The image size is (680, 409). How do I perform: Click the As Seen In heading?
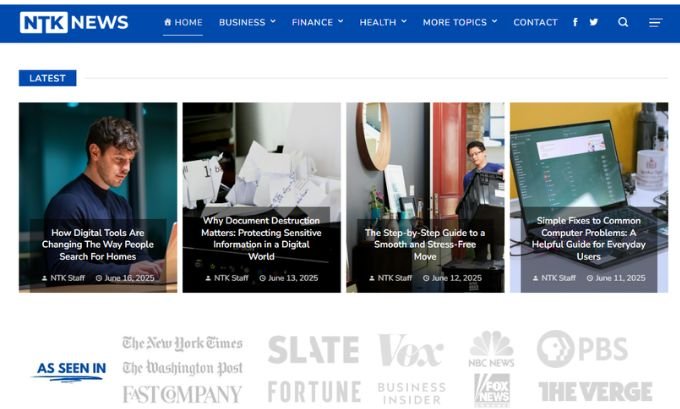[71, 370]
